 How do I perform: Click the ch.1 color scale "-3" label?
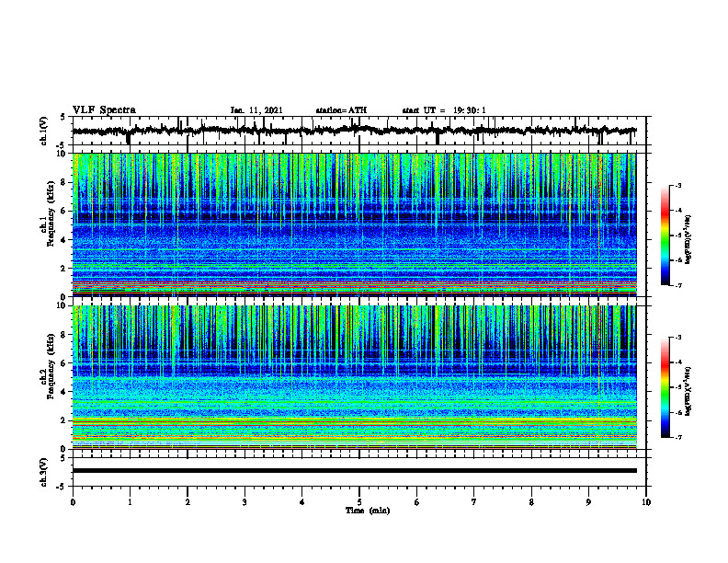pyautogui.click(x=678, y=186)
